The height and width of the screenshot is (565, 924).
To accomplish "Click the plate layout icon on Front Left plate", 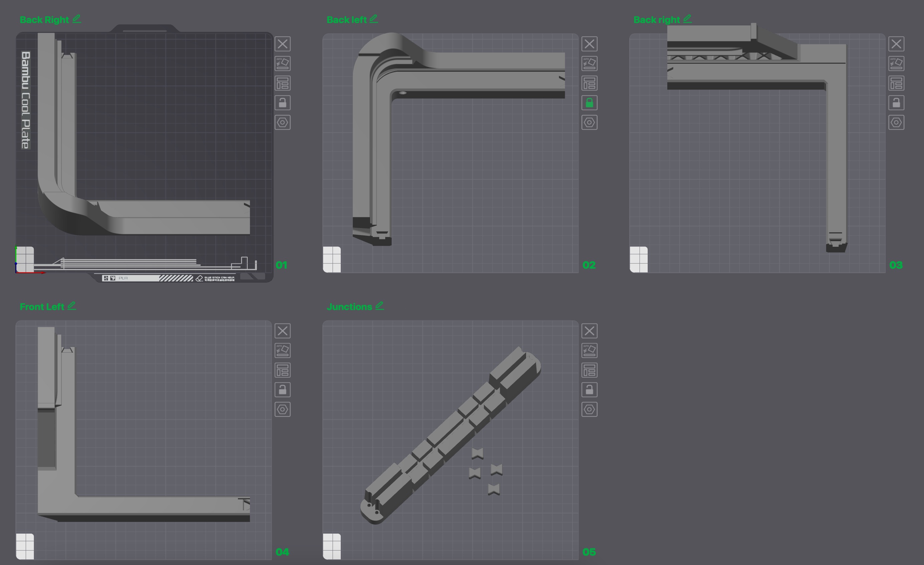I will tap(283, 370).
